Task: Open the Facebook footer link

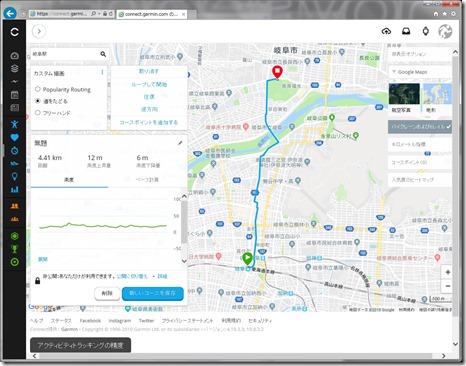Action: 90,321
